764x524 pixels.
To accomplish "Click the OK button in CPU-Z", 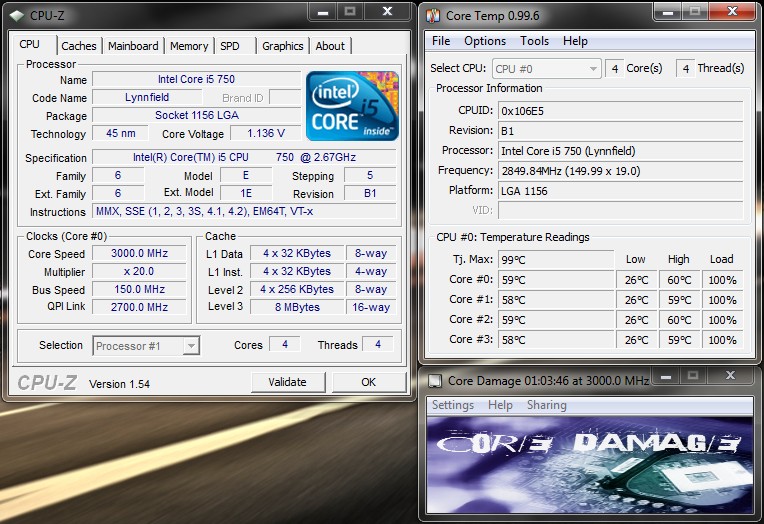I will (368, 382).
